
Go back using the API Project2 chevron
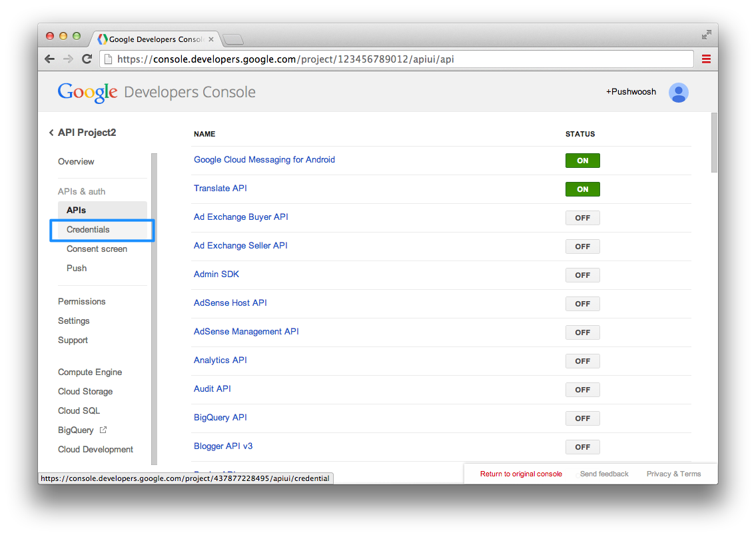[x=51, y=133]
